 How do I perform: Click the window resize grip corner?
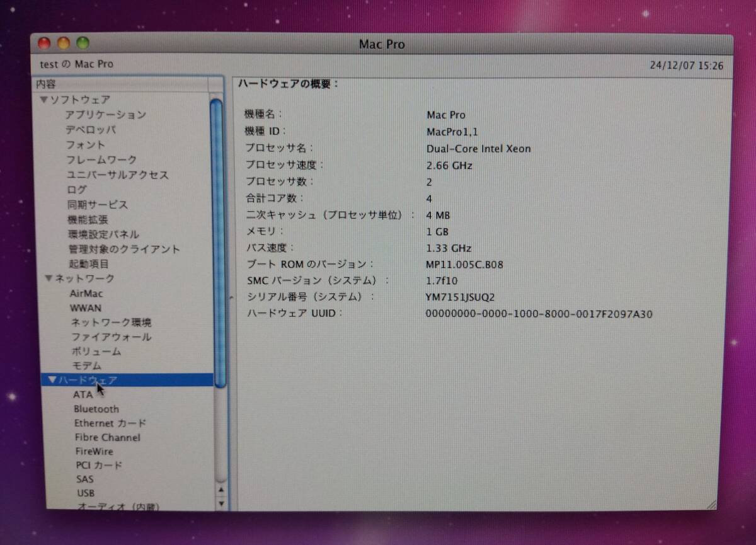pyautogui.click(x=712, y=504)
